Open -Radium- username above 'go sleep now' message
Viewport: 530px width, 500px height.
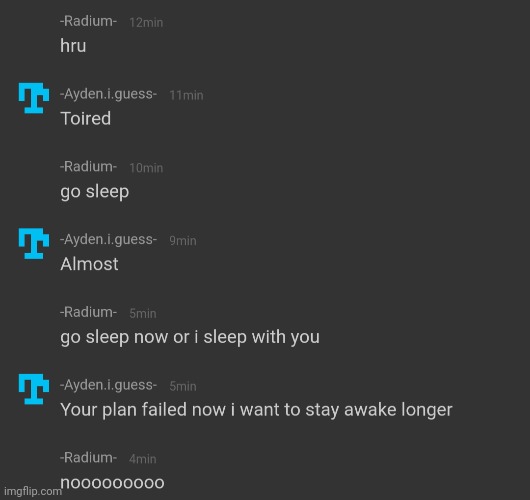pos(89,312)
